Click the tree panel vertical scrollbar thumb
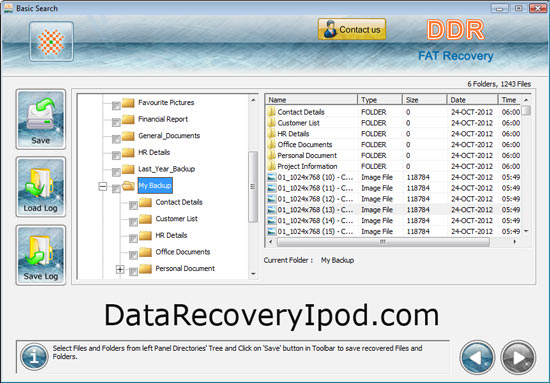The width and height of the screenshot is (550, 383). coord(253,187)
